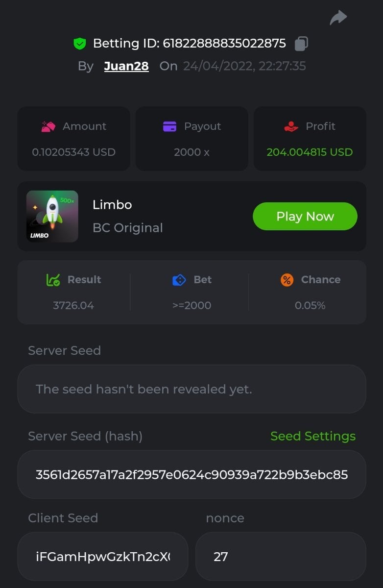The width and height of the screenshot is (383, 588).
Task: Click the orange Chance percent icon
Action: (287, 280)
